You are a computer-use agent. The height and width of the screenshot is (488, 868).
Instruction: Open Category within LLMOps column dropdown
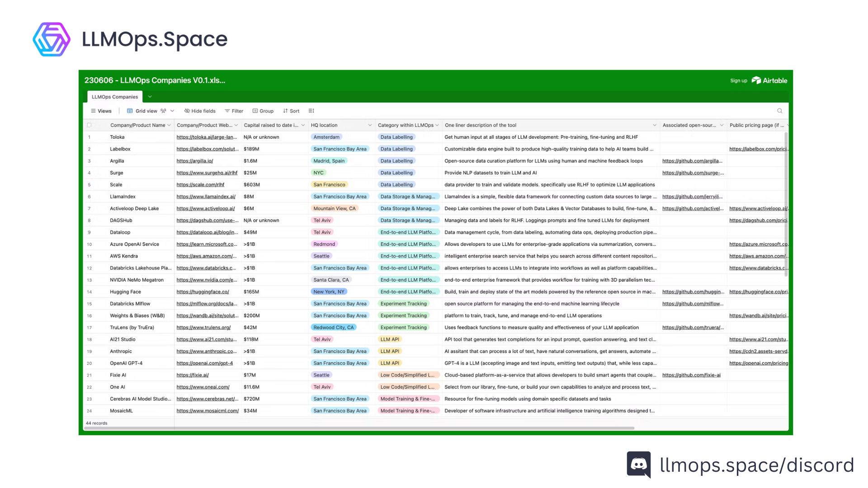(x=437, y=125)
